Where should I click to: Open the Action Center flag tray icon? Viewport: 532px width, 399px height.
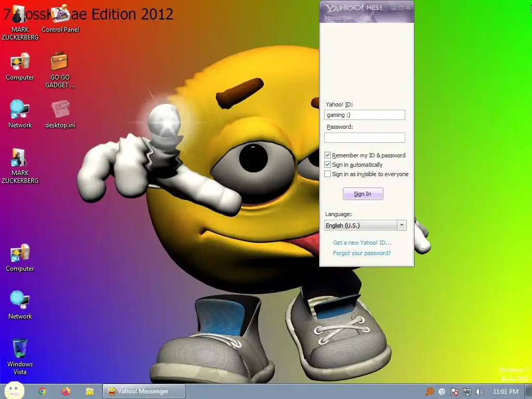(x=454, y=392)
